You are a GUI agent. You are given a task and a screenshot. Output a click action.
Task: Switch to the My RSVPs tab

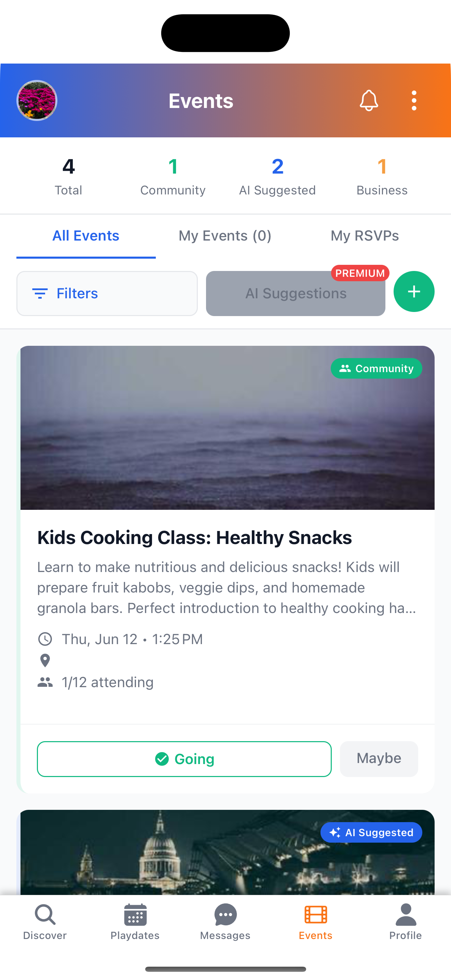tap(364, 236)
